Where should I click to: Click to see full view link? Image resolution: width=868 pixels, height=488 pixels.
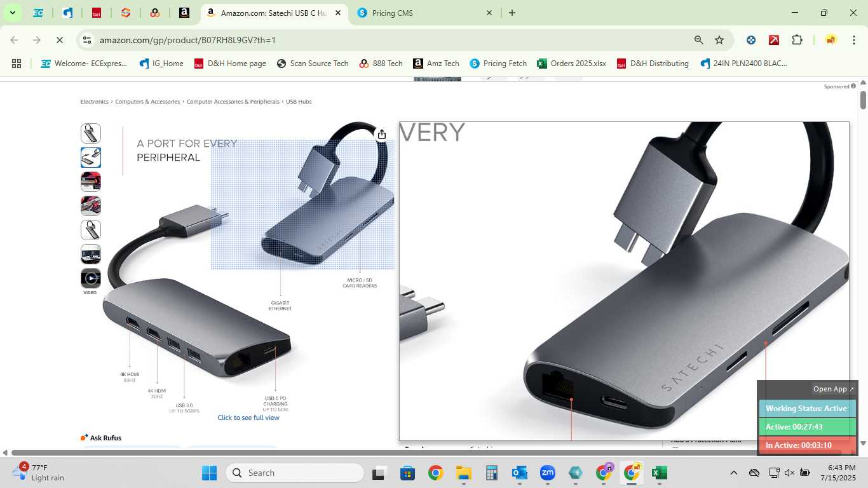click(248, 417)
